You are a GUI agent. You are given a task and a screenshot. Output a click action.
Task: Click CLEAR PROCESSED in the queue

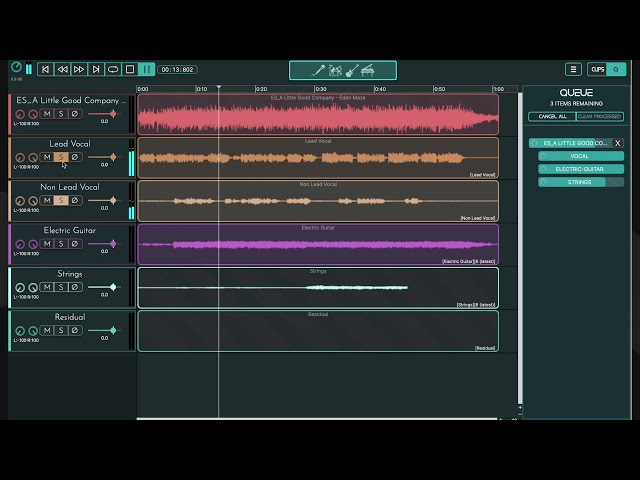point(599,117)
